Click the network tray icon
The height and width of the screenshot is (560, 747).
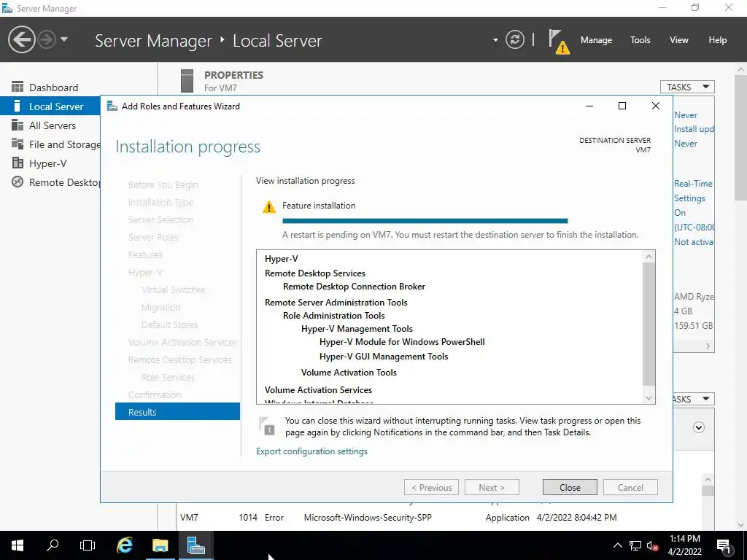tap(635, 545)
